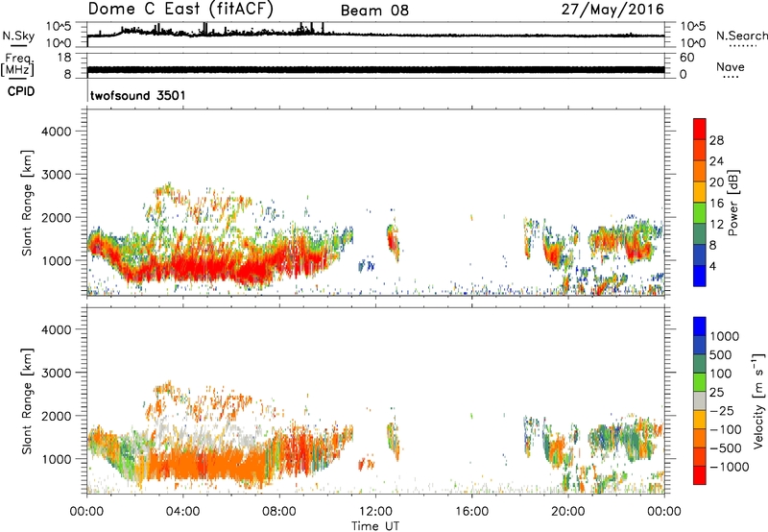The image size is (768, 532).
Task: Click the "28" label on Power color bar
Action: point(716,140)
